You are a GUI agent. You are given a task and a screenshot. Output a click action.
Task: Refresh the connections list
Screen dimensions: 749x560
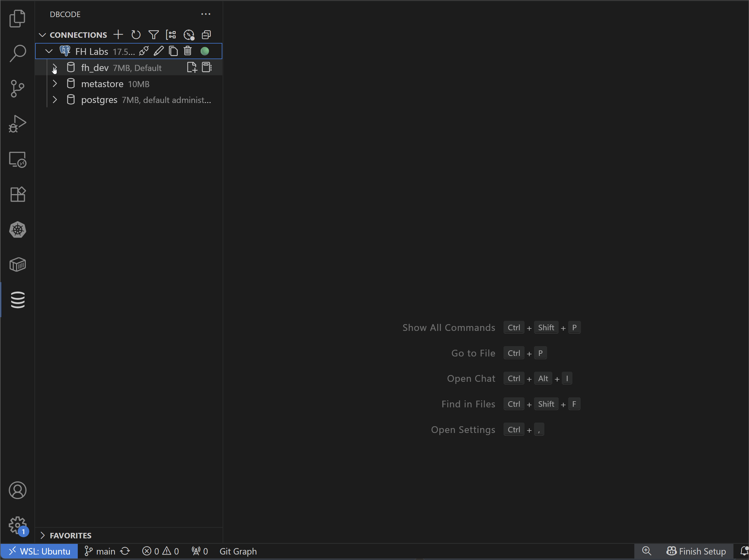pyautogui.click(x=136, y=34)
